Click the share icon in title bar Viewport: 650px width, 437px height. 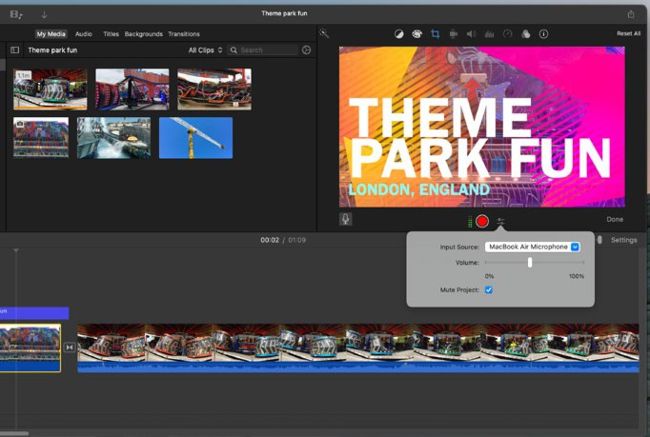tap(630, 14)
